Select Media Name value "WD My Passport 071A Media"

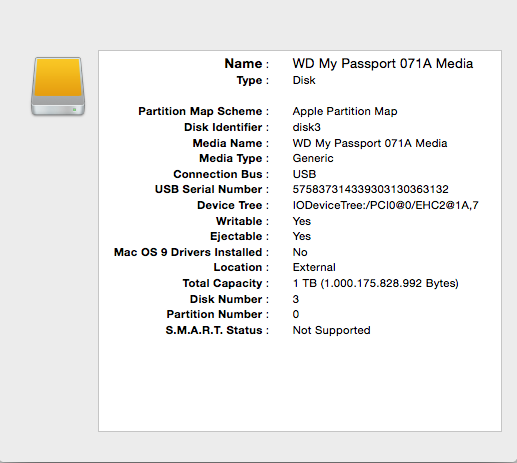370,143
